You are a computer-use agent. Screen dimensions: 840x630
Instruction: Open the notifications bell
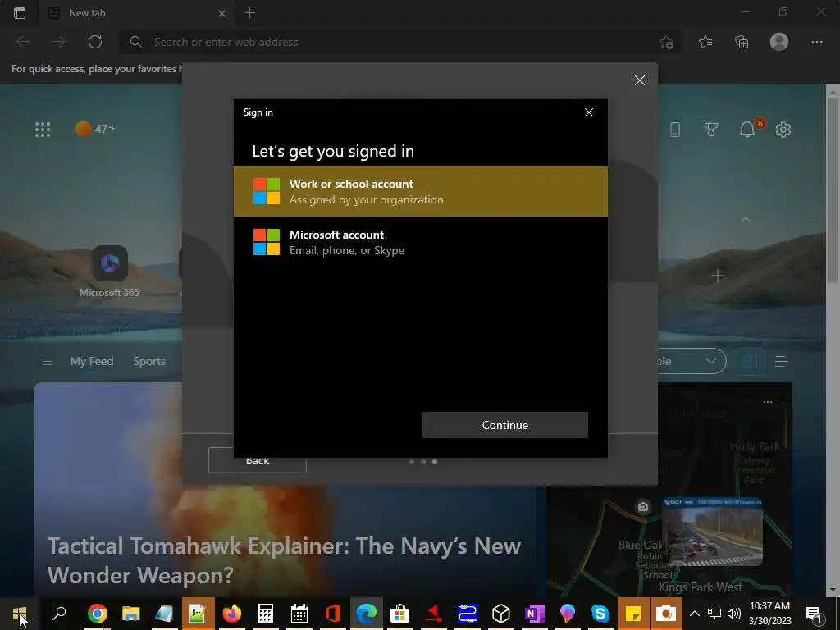click(x=748, y=129)
